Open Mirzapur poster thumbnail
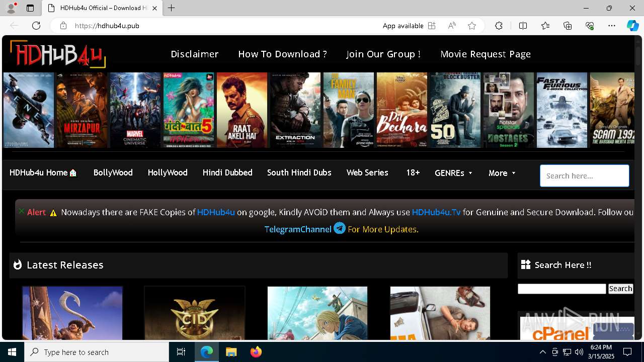 point(82,110)
